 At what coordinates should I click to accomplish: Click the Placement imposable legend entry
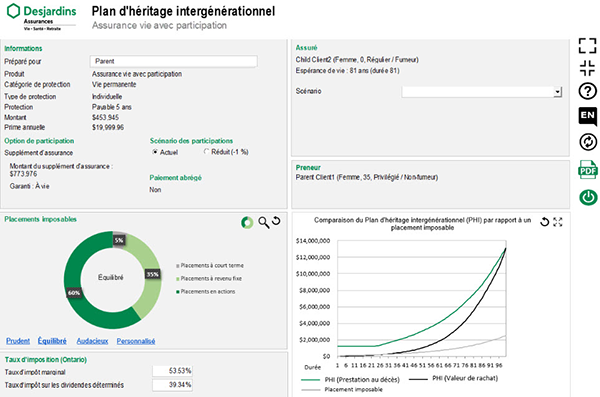coord(342,390)
